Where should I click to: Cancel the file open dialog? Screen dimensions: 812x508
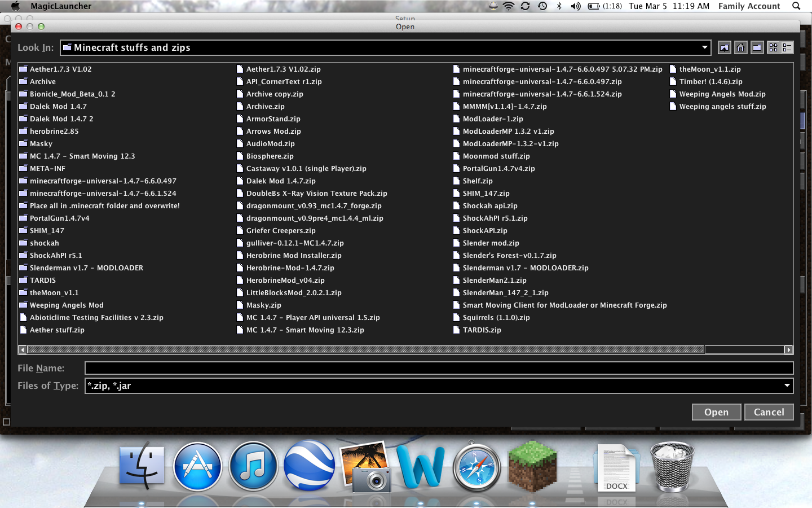coord(769,412)
